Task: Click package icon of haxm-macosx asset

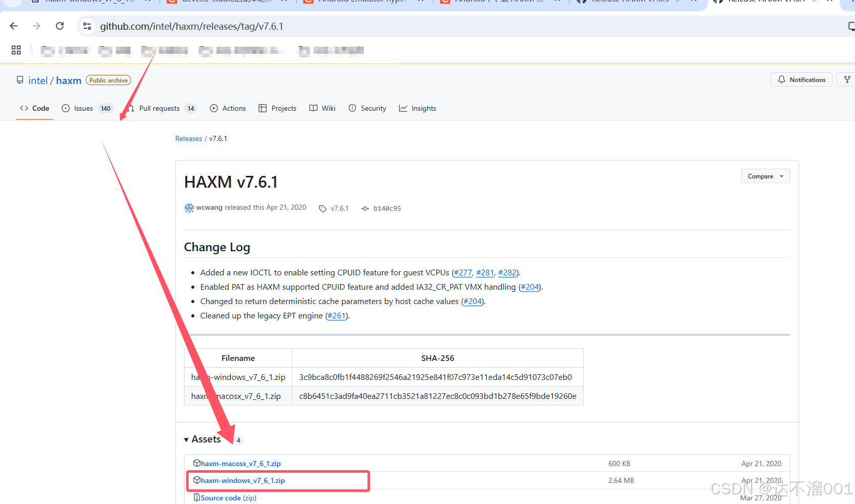Action: [196, 463]
